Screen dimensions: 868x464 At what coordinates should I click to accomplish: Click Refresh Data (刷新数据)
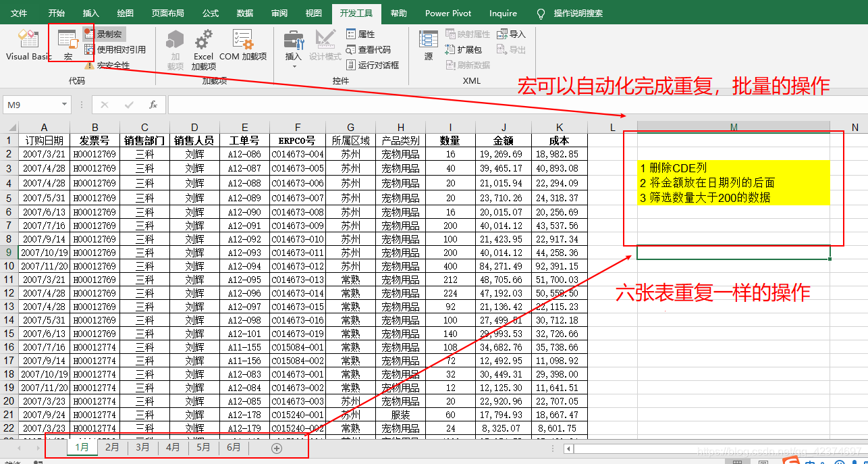(x=468, y=66)
